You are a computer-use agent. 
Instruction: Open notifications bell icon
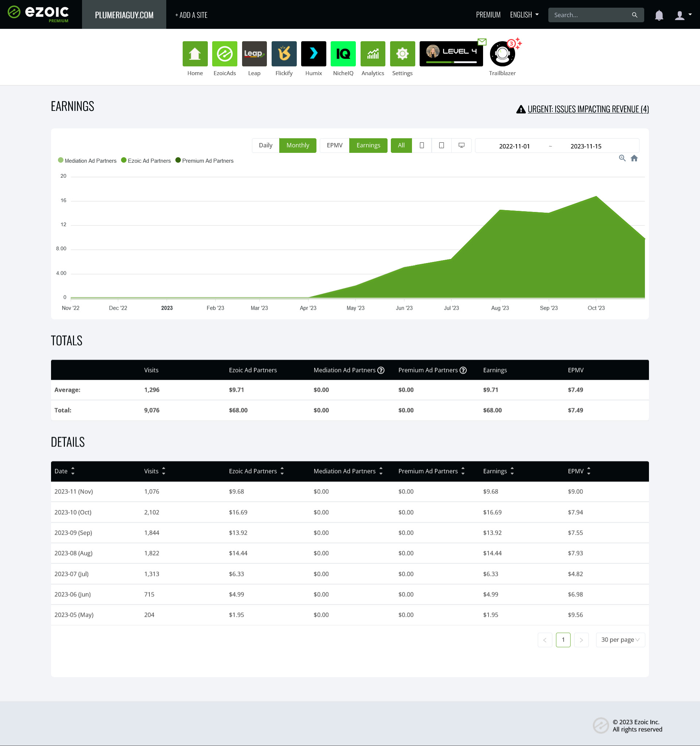[659, 15]
